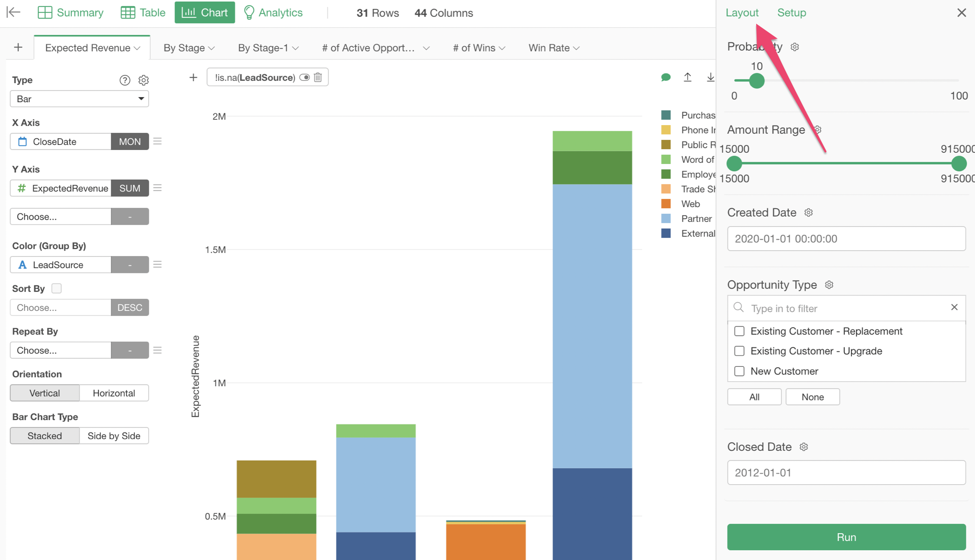Open the Win Rate chart tab
The width and height of the screenshot is (975, 560).
point(549,48)
